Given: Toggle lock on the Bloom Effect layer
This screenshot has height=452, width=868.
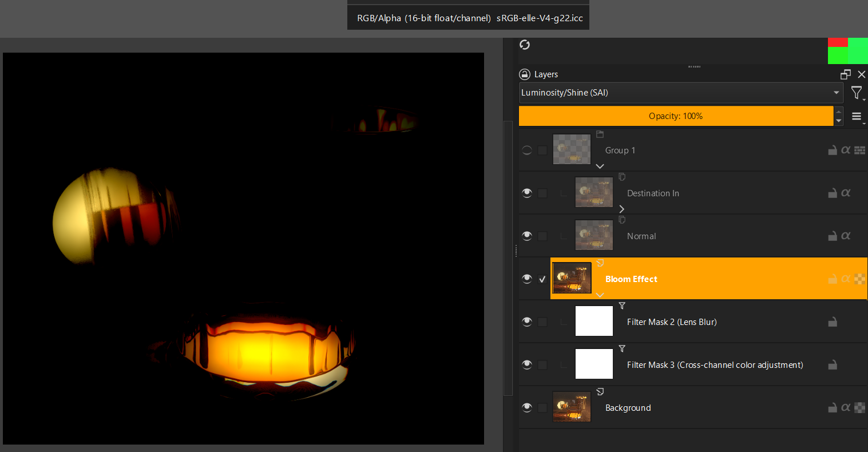Looking at the screenshot, I should 833,279.
